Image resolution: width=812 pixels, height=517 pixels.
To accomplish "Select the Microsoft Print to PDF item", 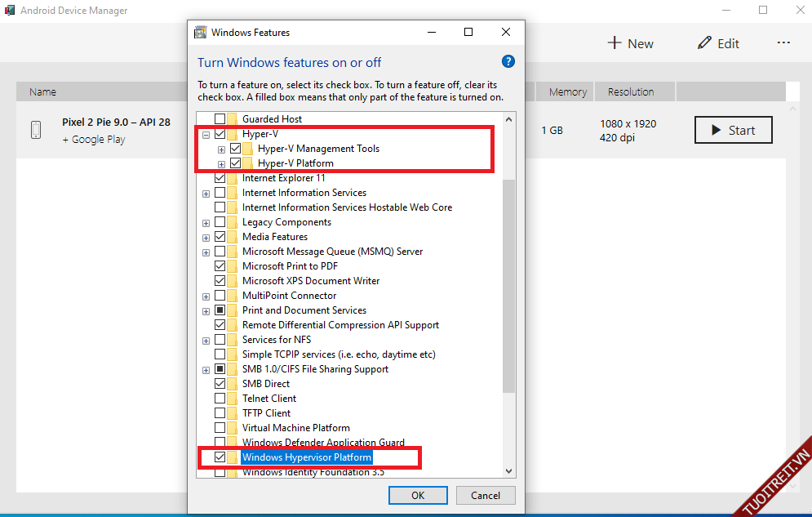I will [x=289, y=266].
